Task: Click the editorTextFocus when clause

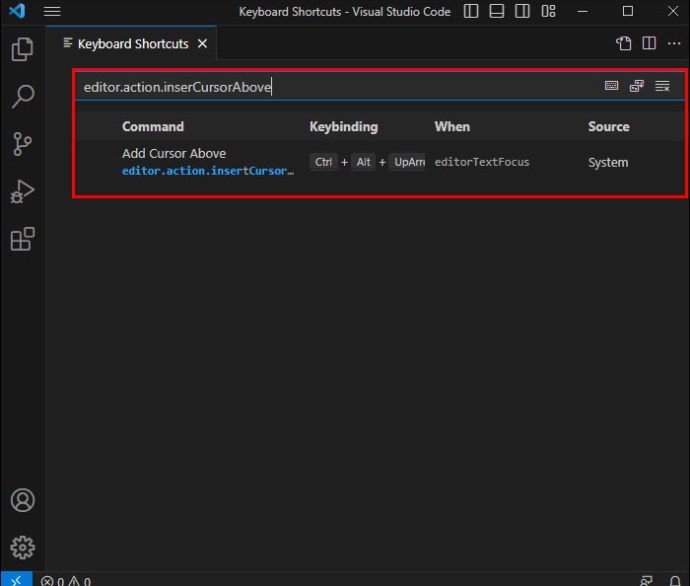Action: pyautogui.click(x=482, y=162)
